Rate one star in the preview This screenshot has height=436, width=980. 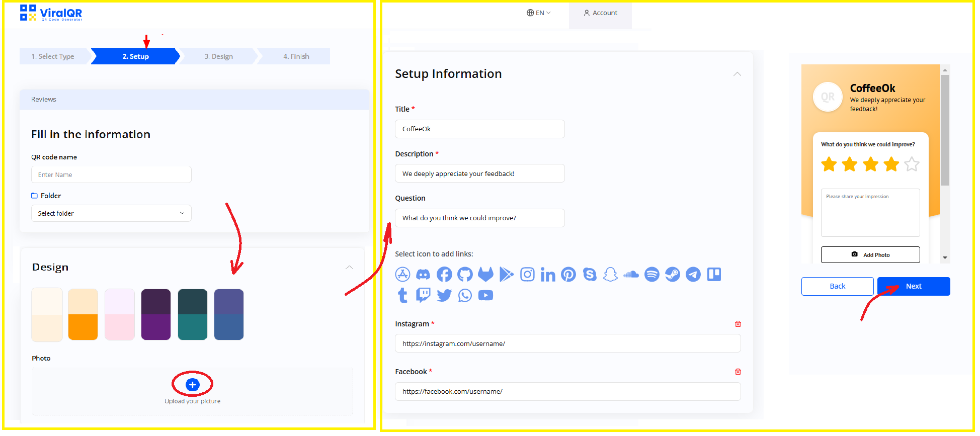[x=829, y=164]
